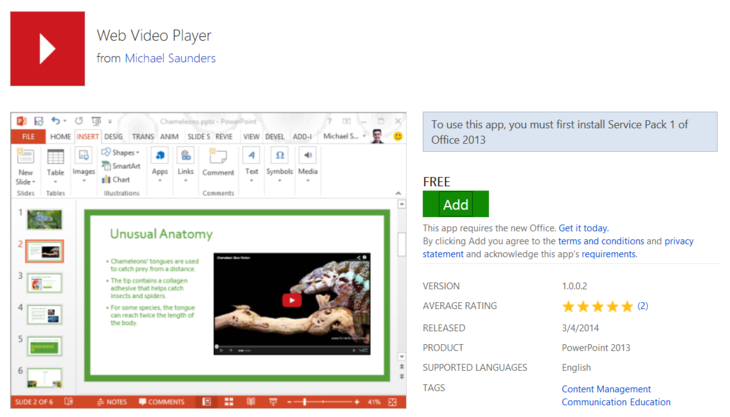Click the Images icon in ribbon
This screenshot has width=730, height=417.
tap(84, 156)
